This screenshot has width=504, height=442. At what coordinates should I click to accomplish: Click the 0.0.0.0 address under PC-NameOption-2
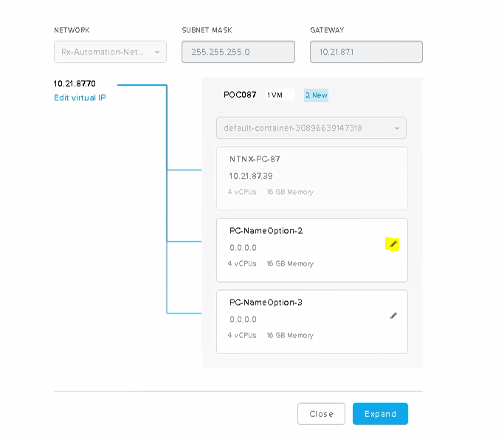pyautogui.click(x=243, y=248)
